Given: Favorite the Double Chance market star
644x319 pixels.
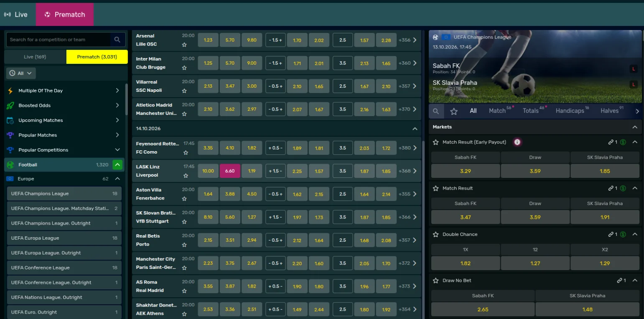Looking at the screenshot, I should 436,234.
